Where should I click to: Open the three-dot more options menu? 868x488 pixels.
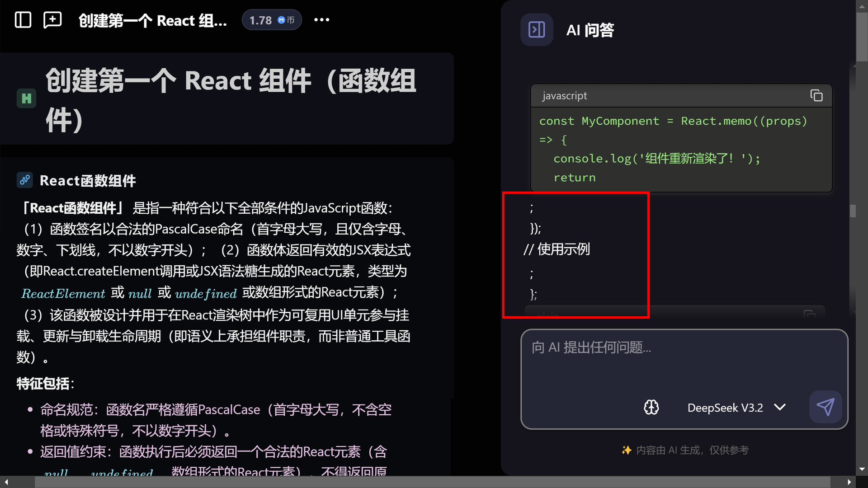tap(321, 20)
